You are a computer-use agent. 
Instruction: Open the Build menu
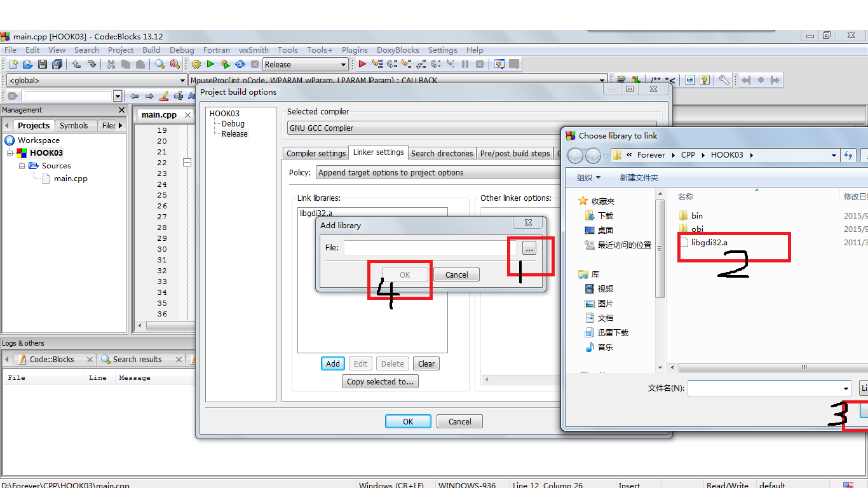[x=151, y=50]
